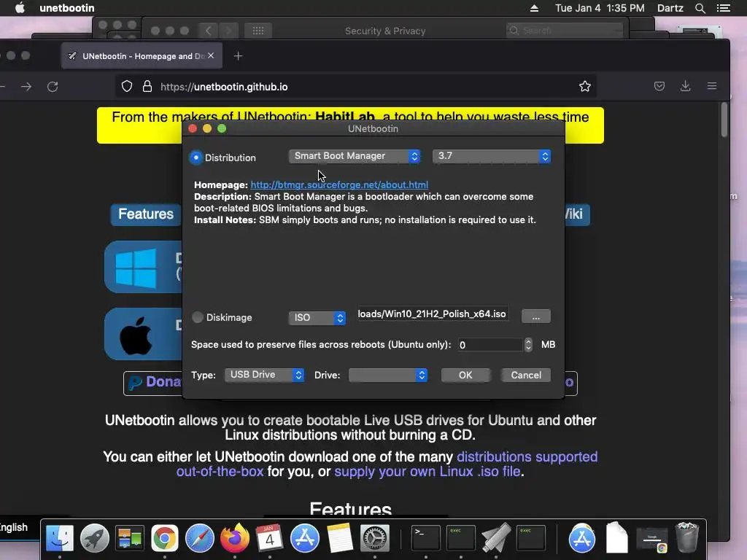747x560 pixels.
Task: Open Notes app in the dock
Action: point(340,538)
